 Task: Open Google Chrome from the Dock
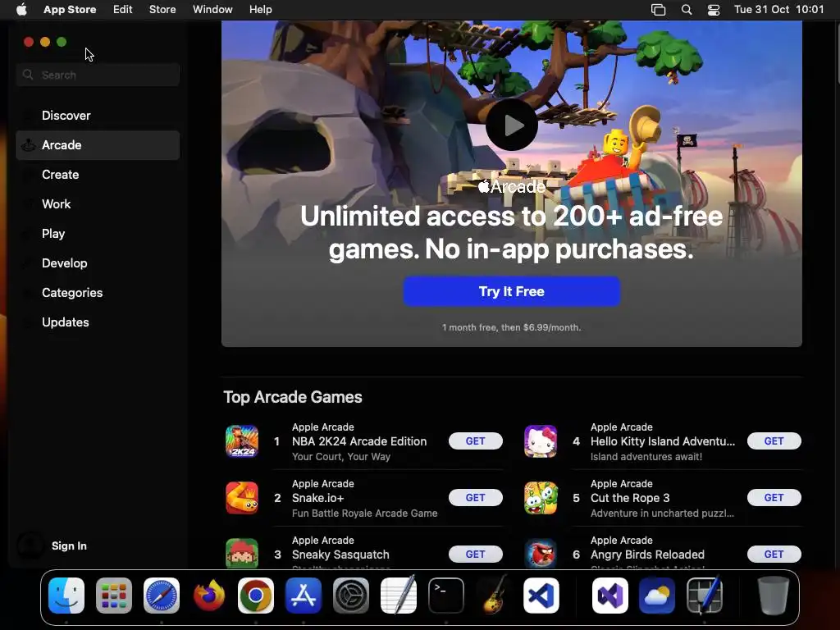point(256,596)
